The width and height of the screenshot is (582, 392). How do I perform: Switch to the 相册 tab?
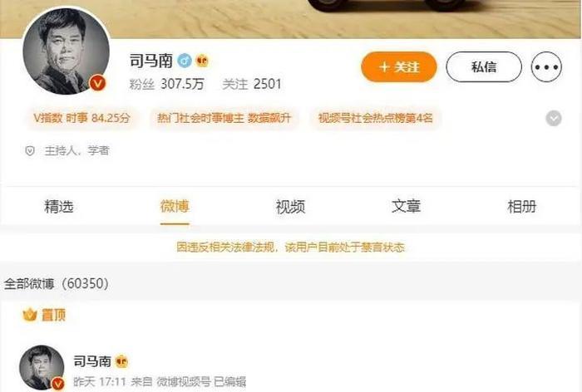522,206
